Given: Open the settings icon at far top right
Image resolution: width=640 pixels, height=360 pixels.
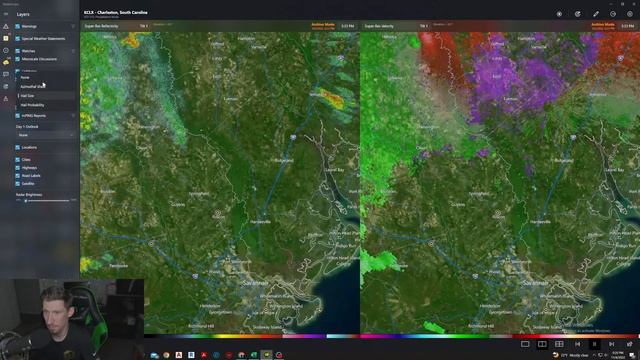Looking at the screenshot, I should pos(630,14).
